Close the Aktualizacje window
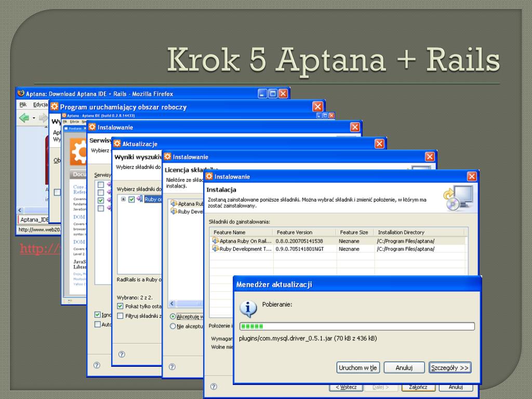532x399 pixels. (379, 144)
